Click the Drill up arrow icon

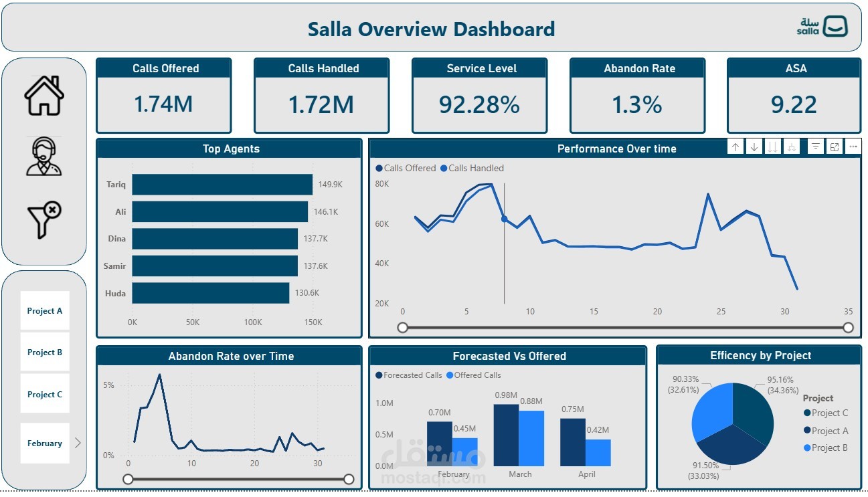pyautogui.click(x=735, y=147)
